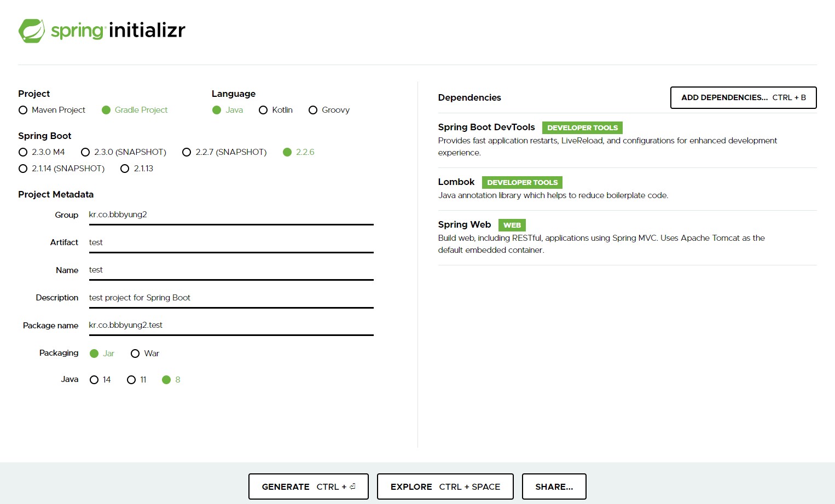
Task: Choose Groovy as the language
Action: point(329,110)
